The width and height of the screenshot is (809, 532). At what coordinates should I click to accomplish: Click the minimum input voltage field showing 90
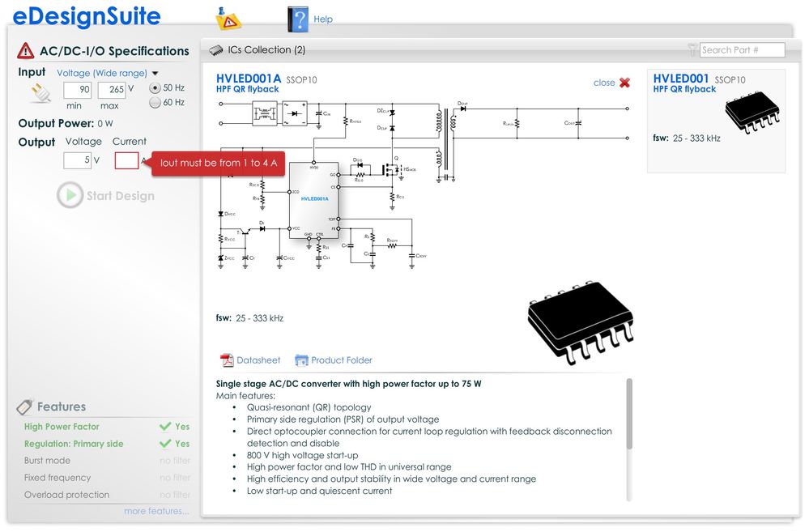click(78, 90)
